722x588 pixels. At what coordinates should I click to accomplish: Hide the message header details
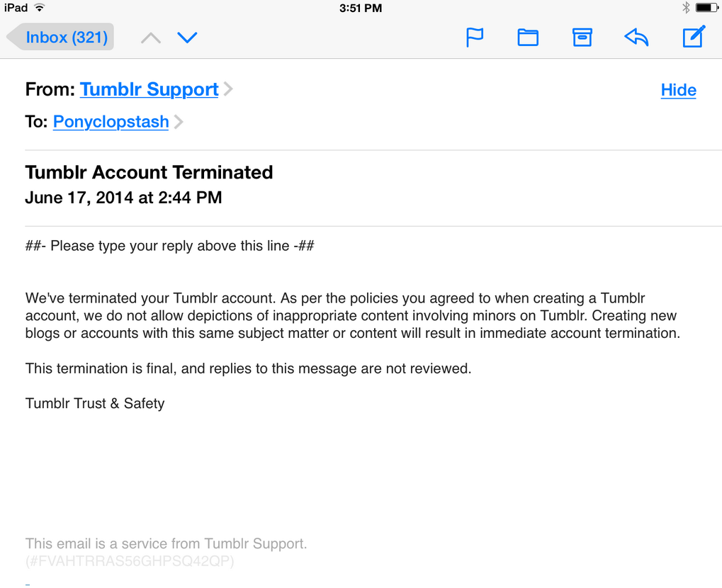[678, 90]
